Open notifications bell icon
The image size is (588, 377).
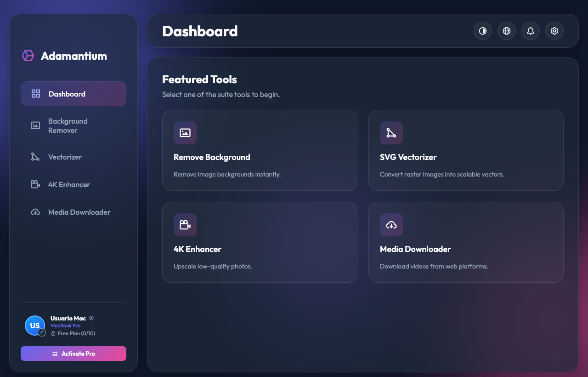[x=531, y=31]
